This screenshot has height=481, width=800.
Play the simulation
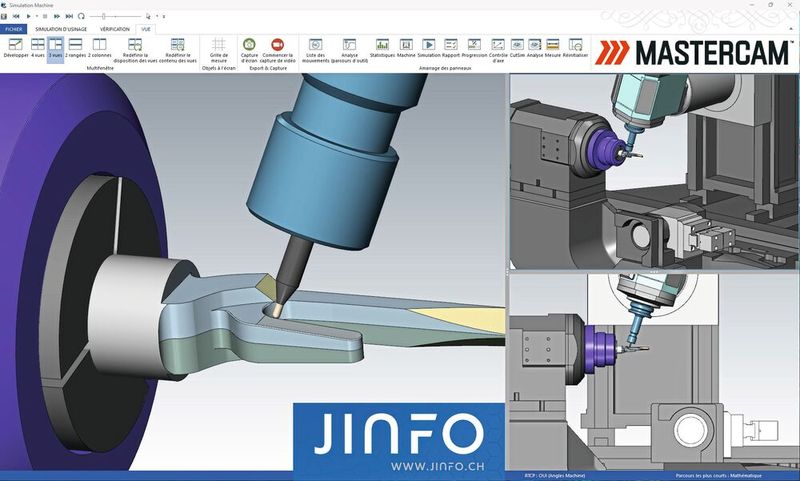click(29, 16)
